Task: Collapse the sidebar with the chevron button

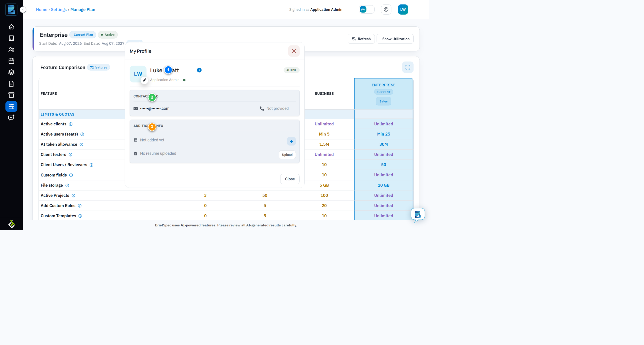Action: click(x=23, y=10)
